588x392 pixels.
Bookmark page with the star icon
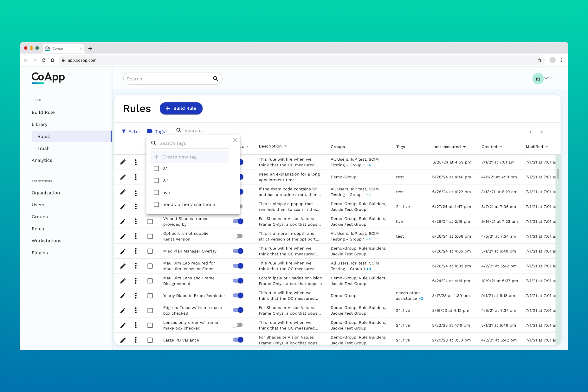pyautogui.click(x=540, y=60)
